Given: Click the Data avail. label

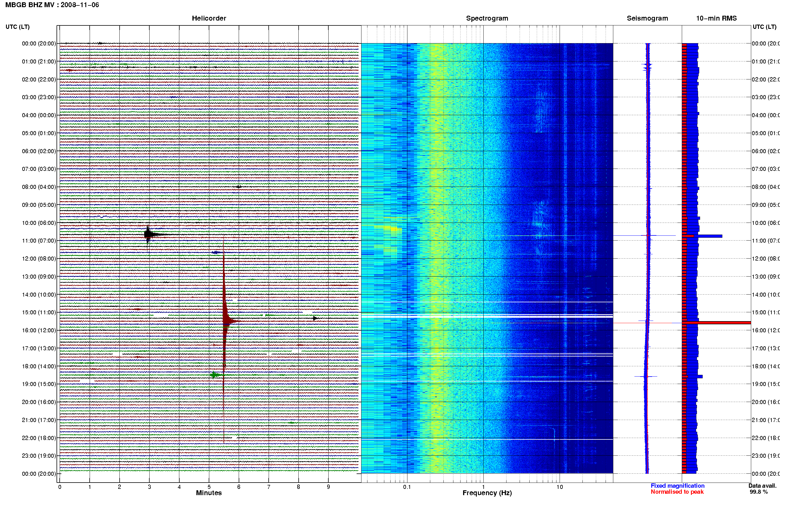Looking at the screenshot, I should 762,485.
